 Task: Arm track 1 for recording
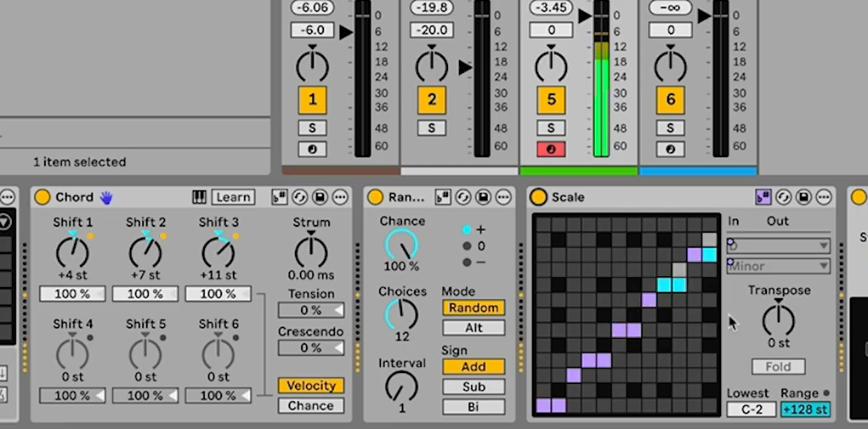[312, 150]
